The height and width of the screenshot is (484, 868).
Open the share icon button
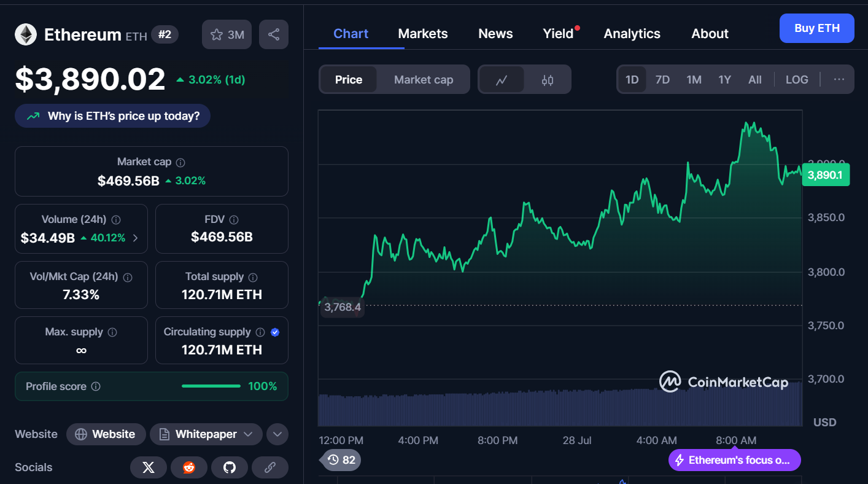click(x=274, y=34)
